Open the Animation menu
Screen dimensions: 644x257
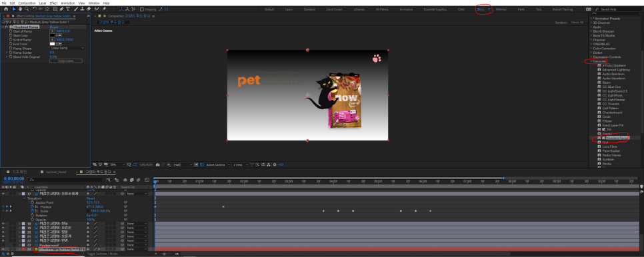coord(68,3)
